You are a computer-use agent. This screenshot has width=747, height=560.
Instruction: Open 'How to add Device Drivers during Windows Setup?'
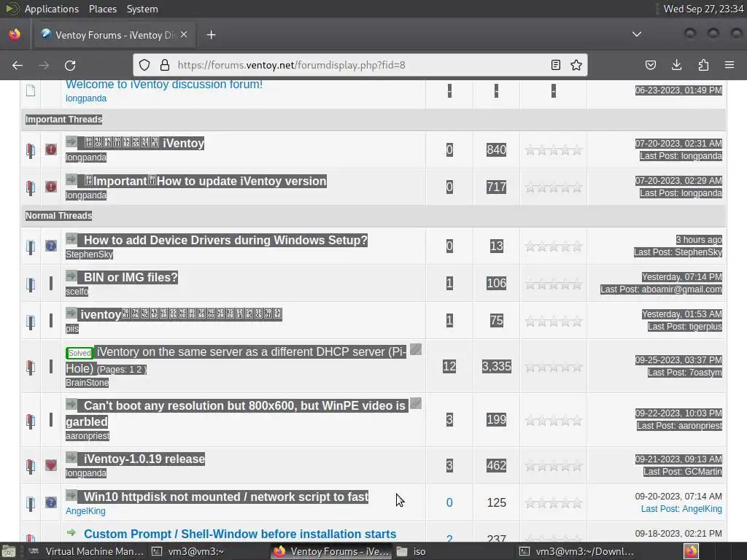pos(225,240)
